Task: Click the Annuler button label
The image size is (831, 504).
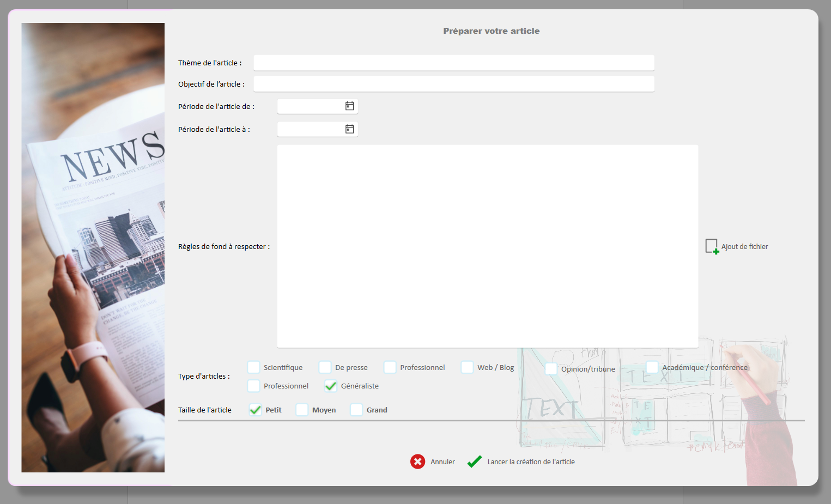Action: pyautogui.click(x=442, y=462)
